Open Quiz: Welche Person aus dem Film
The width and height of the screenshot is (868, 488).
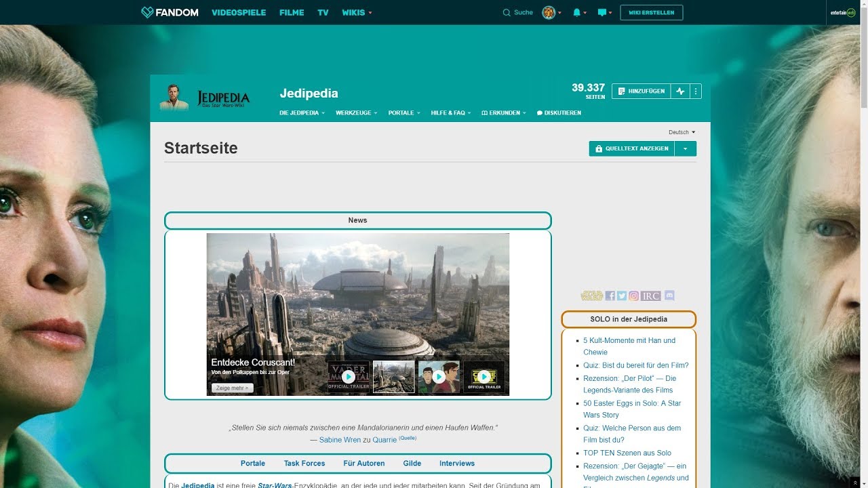pyautogui.click(x=632, y=434)
